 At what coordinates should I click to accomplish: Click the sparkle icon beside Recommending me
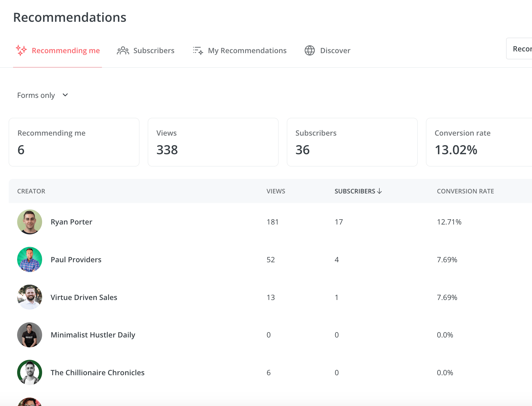21,51
